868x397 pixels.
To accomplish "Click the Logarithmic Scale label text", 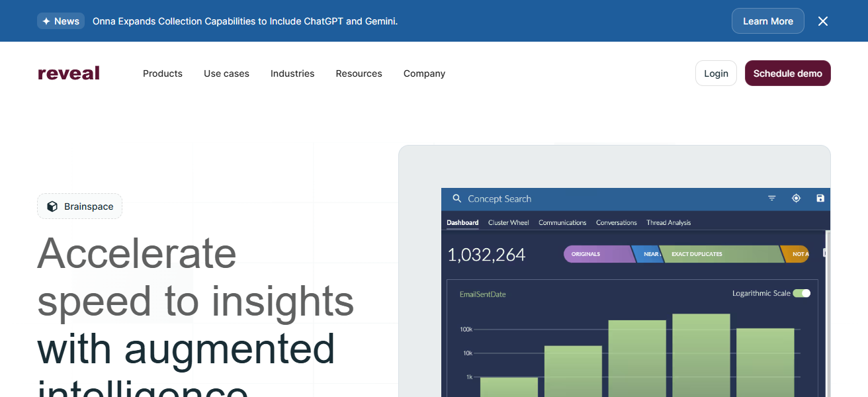I will click(x=761, y=293).
